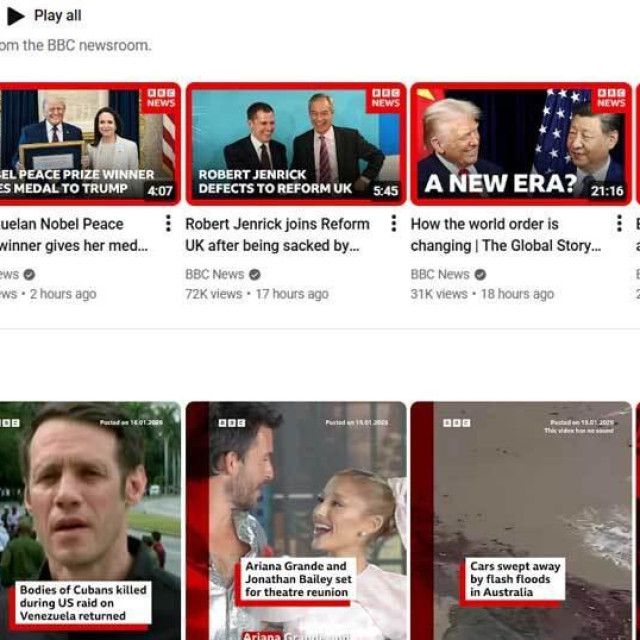Click the Play all button
This screenshot has height=640, width=640.
pyautogui.click(x=44, y=16)
